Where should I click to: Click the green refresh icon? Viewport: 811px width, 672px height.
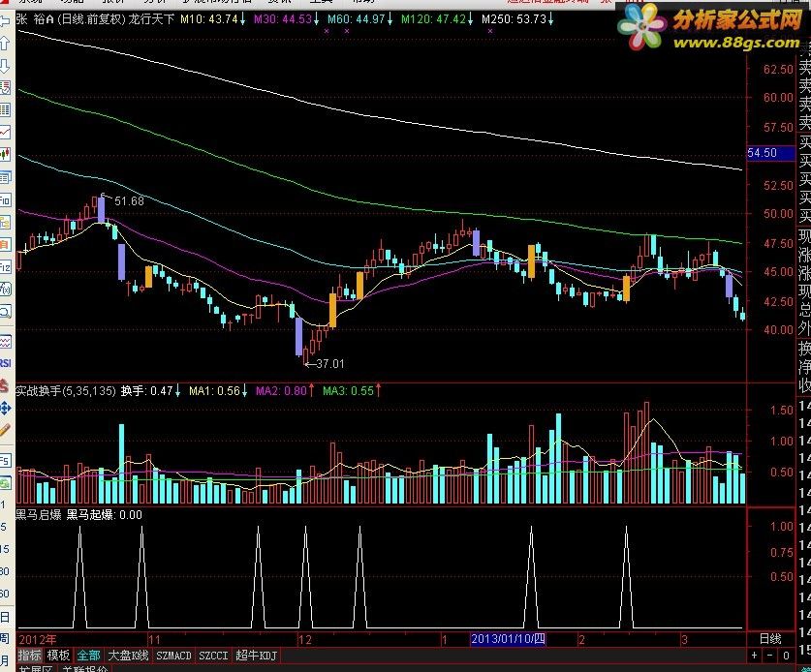[x=5, y=483]
